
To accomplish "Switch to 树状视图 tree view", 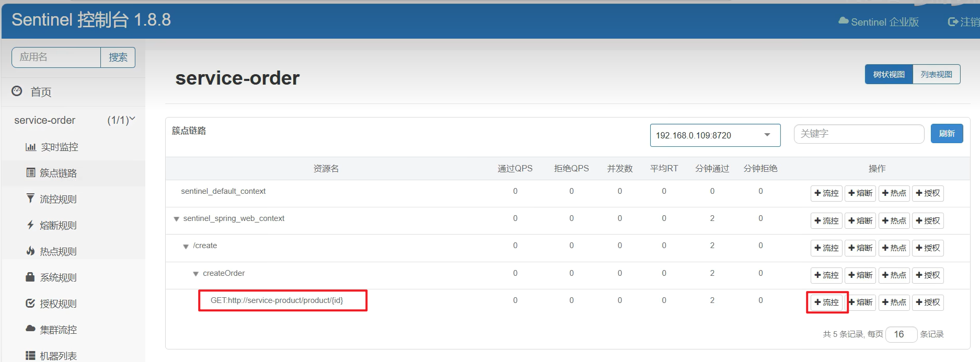I will (889, 74).
